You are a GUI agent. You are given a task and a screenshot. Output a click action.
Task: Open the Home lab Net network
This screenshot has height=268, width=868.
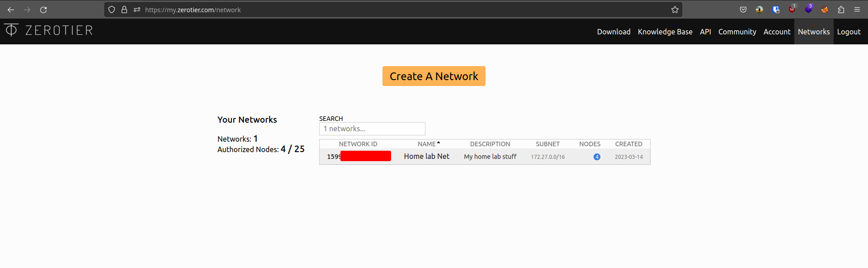pyautogui.click(x=426, y=156)
